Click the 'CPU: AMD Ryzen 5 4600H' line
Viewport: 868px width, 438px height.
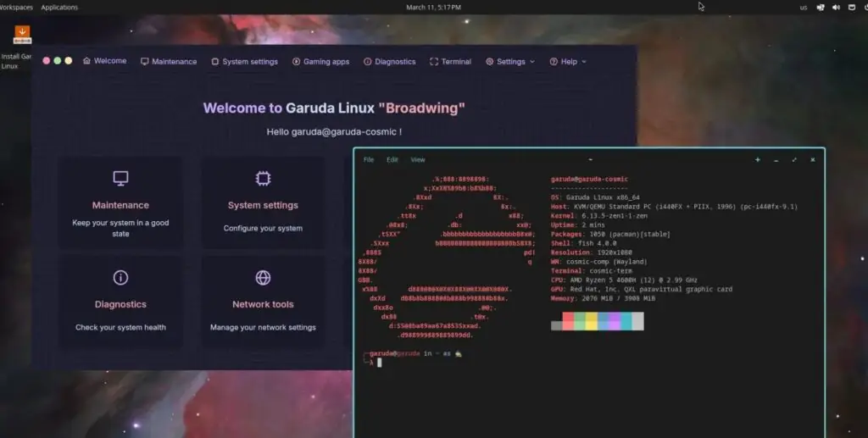pos(624,280)
